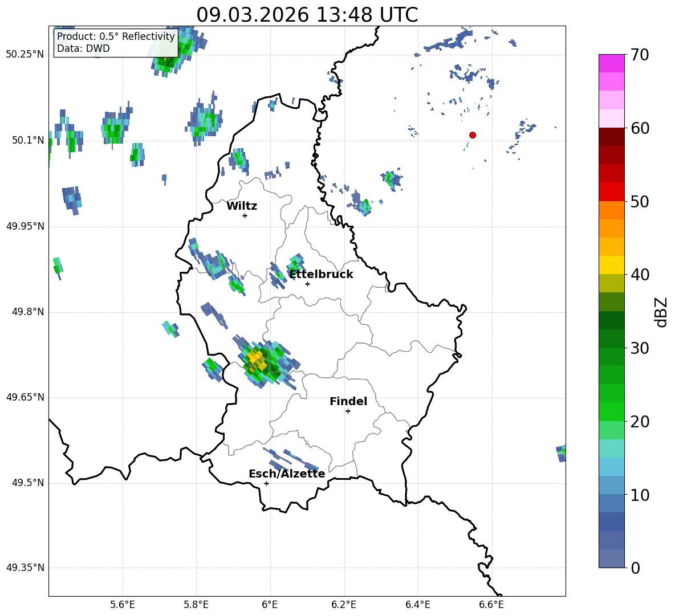Click the 5.8°E longitude label
The width and height of the screenshot is (675, 616).
pos(196,605)
